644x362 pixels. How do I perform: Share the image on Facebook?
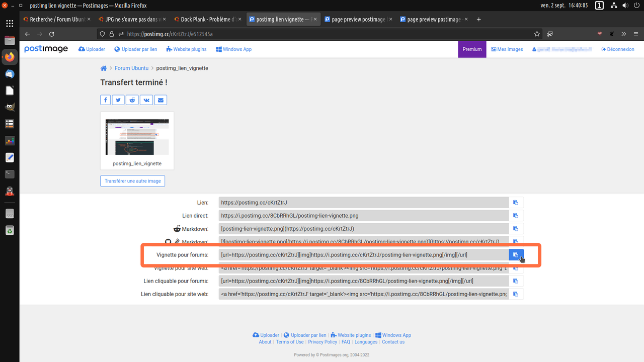(106, 100)
